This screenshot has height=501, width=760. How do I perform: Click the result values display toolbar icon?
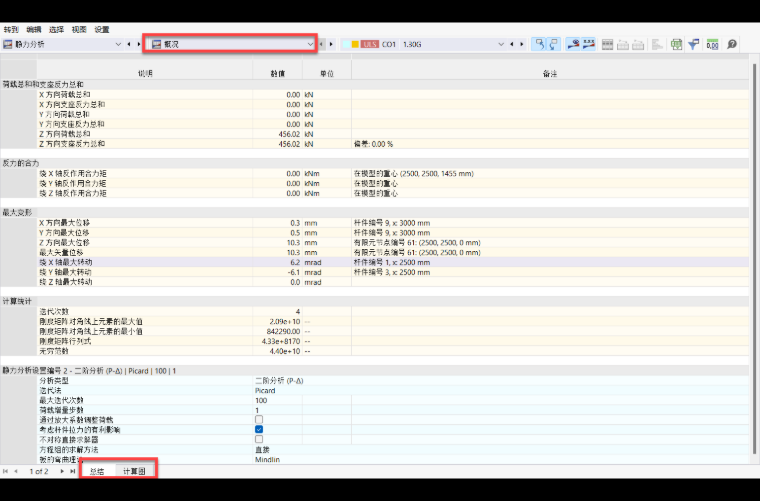point(589,44)
